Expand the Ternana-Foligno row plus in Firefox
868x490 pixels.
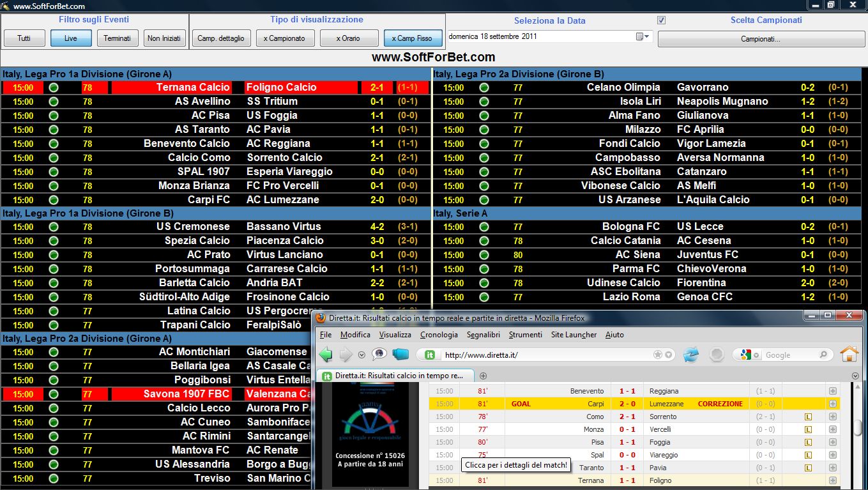point(833,480)
